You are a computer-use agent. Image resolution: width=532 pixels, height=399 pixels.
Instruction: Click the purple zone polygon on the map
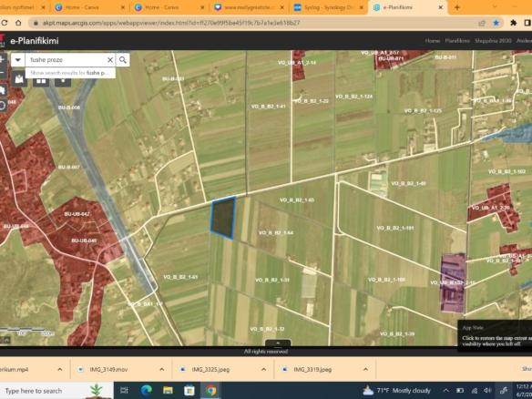pyautogui.click(x=453, y=282)
